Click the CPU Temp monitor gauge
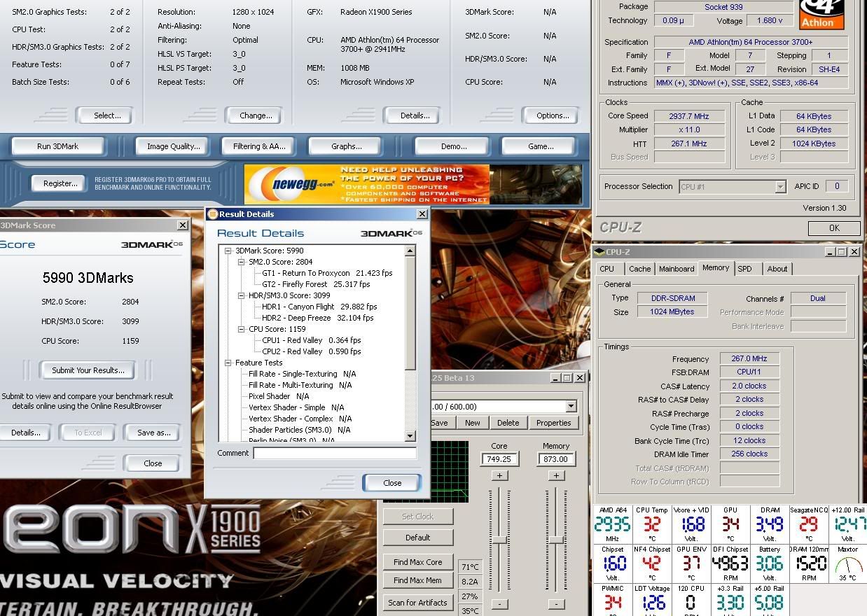 click(x=652, y=524)
